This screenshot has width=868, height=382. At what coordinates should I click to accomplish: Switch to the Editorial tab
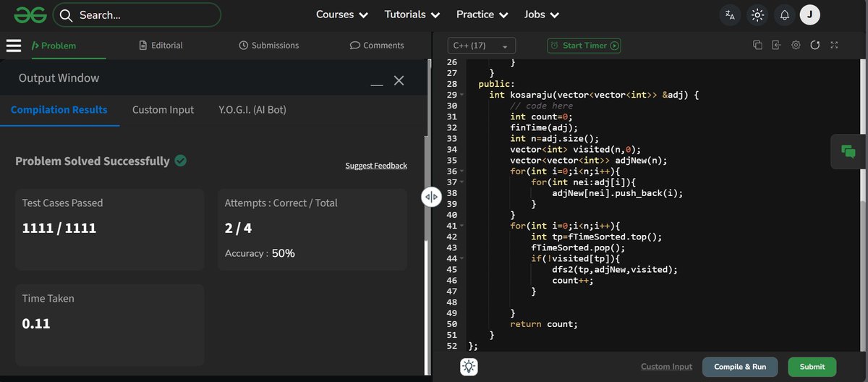point(161,46)
